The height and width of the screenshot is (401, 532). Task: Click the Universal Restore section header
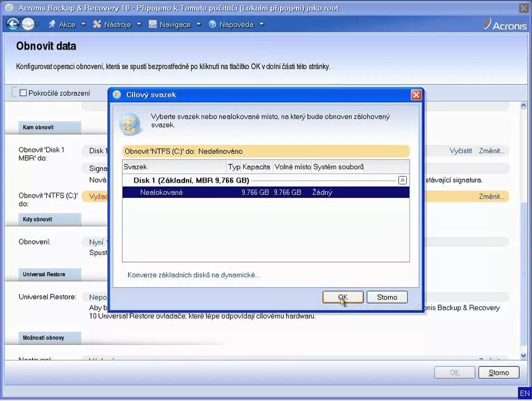click(x=50, y=275)
